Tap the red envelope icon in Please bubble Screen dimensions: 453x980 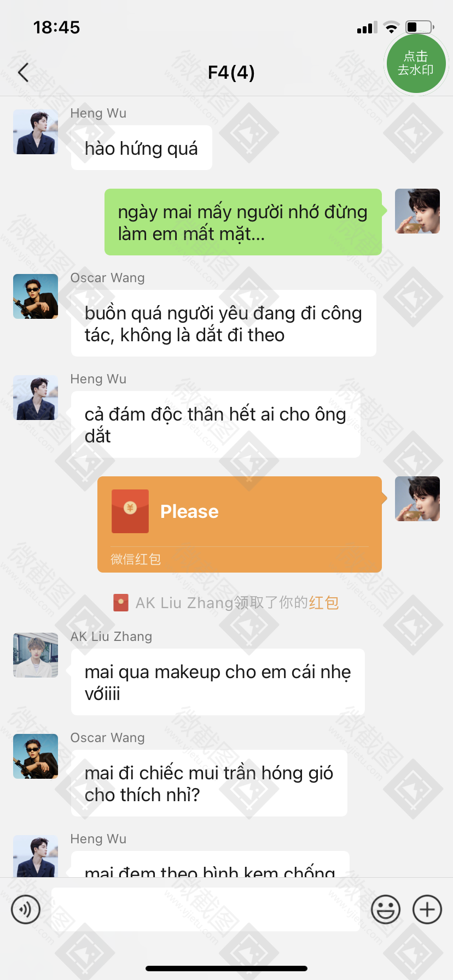point(130,511)
